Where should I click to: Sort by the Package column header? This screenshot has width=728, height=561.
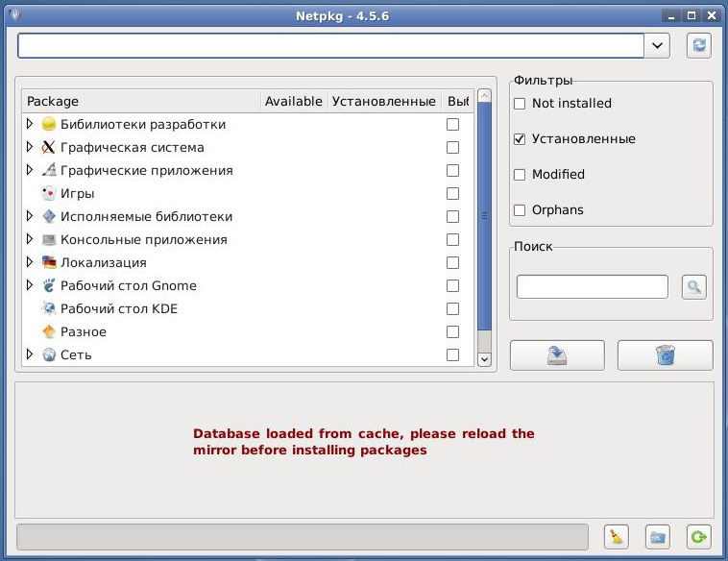[x=141, y=101]
